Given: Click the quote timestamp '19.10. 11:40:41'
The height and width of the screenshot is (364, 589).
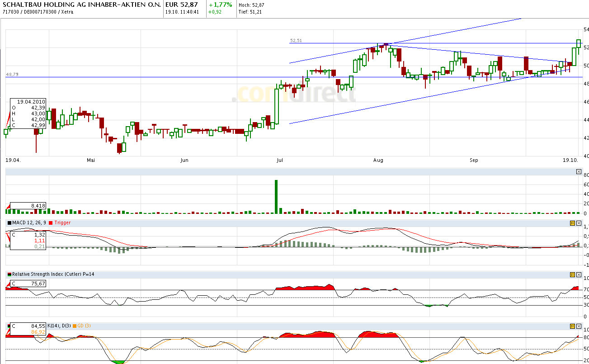Looking at the screenshot, I should pos(183,12).
